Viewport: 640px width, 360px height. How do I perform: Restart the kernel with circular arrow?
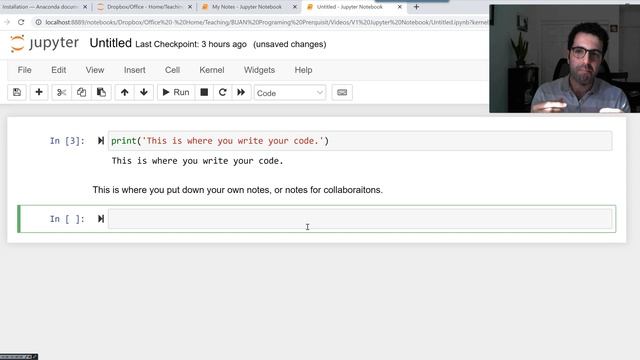tap(222, 92)
